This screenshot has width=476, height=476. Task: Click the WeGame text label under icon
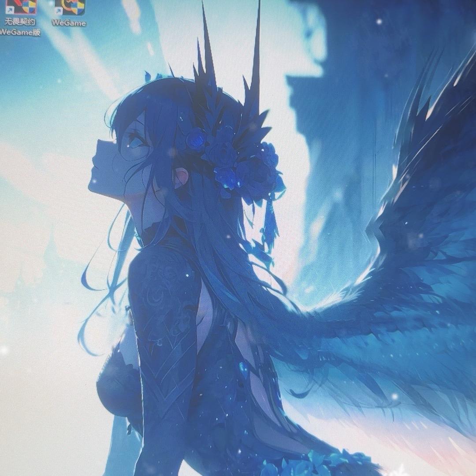pos(69,23)
